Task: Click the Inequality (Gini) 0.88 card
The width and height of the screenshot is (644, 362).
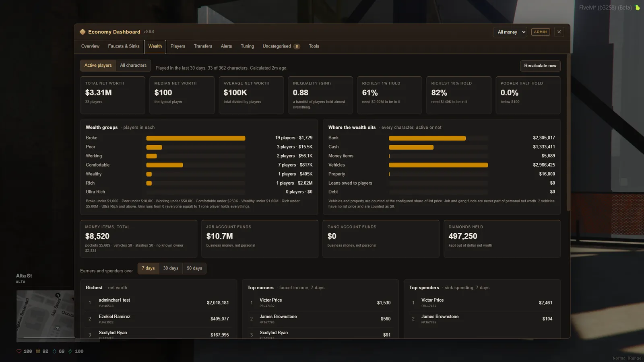Action: (x=320, y=95)
